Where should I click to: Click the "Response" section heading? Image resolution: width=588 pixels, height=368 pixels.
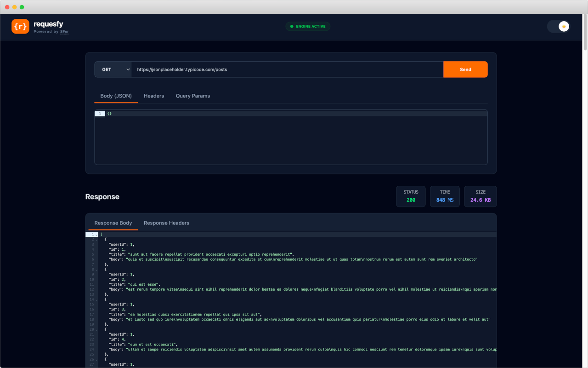point(102,197)
